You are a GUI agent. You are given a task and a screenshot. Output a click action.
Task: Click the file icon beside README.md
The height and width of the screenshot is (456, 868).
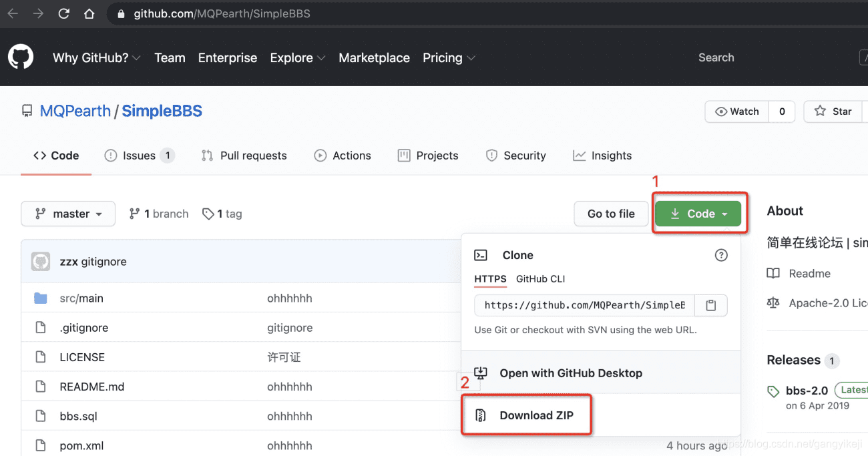41,387
